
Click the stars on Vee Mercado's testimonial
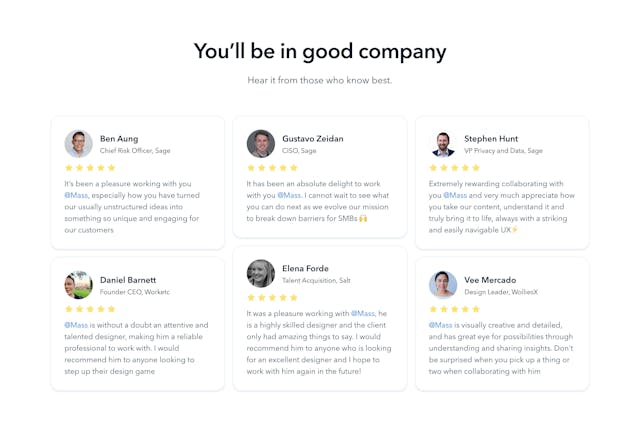(x=454, y=309)
